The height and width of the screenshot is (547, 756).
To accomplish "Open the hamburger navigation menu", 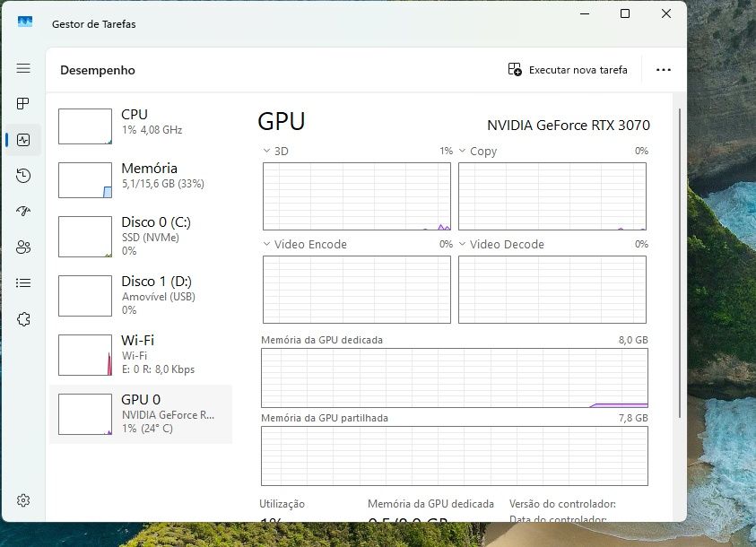I will click(23, 68).
